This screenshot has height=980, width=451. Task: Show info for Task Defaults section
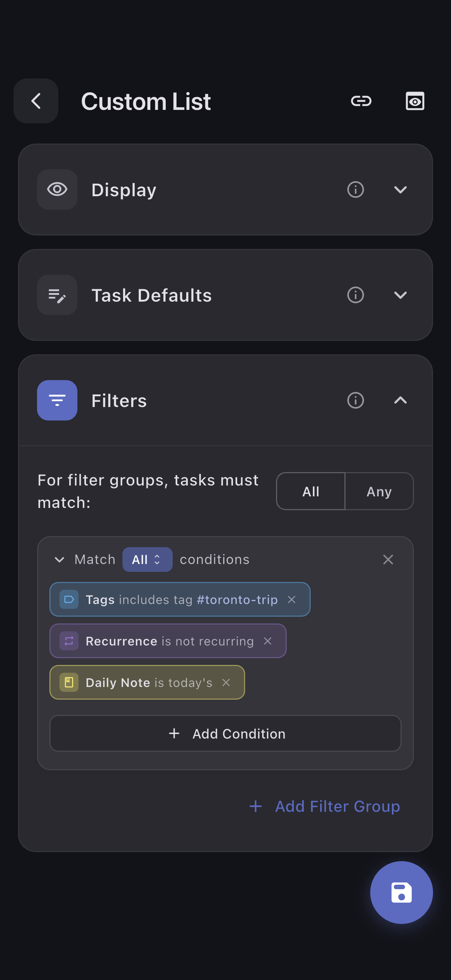356,295
